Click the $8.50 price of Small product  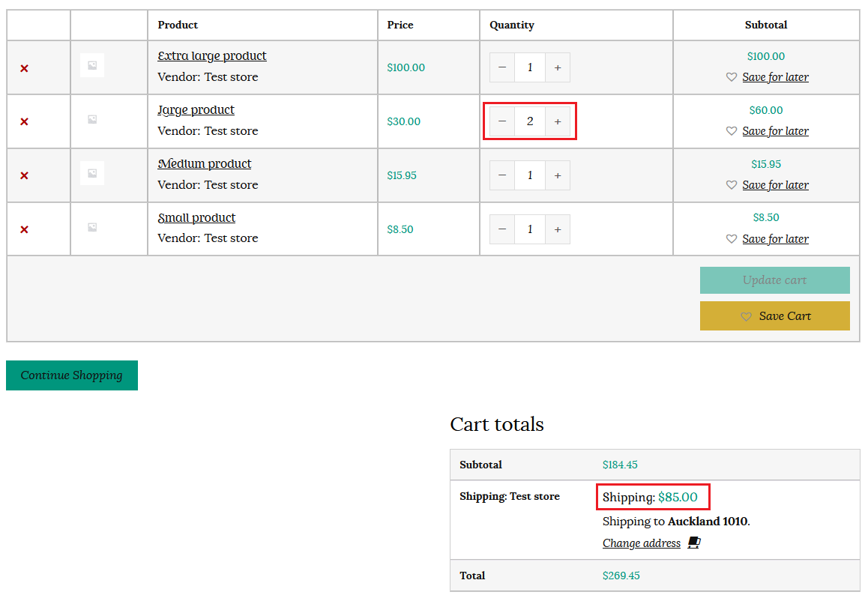[400, 229]
